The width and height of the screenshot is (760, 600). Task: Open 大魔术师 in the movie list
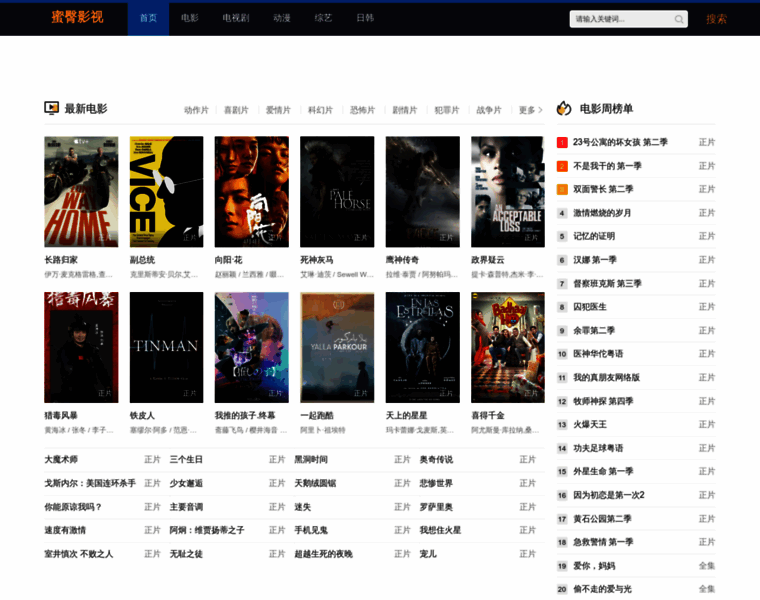pos(61,459)
